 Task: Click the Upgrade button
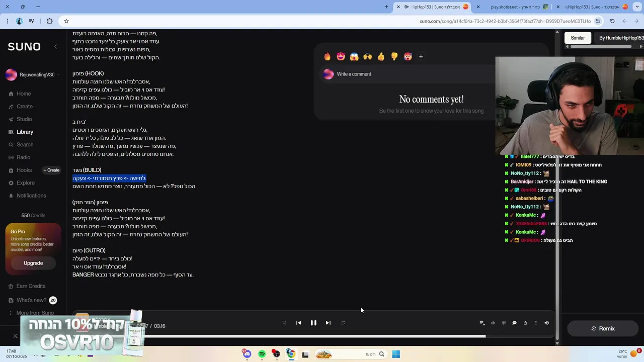pos(33,263)
